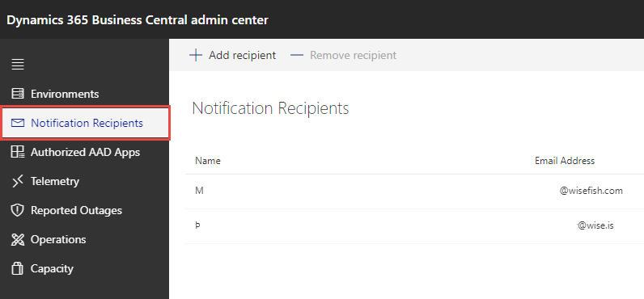
Task: Select the recipient row with @wisefish.com
Action: pyautogui.click(x=414, y=192)
